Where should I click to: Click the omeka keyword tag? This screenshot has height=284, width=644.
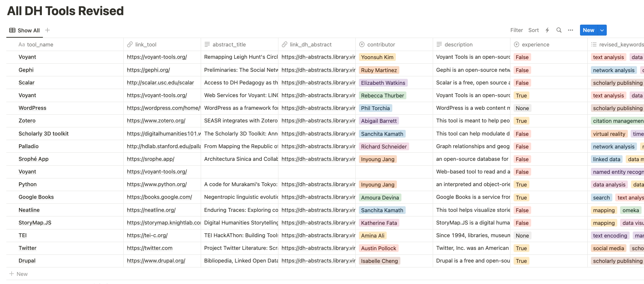click(631, 210)
